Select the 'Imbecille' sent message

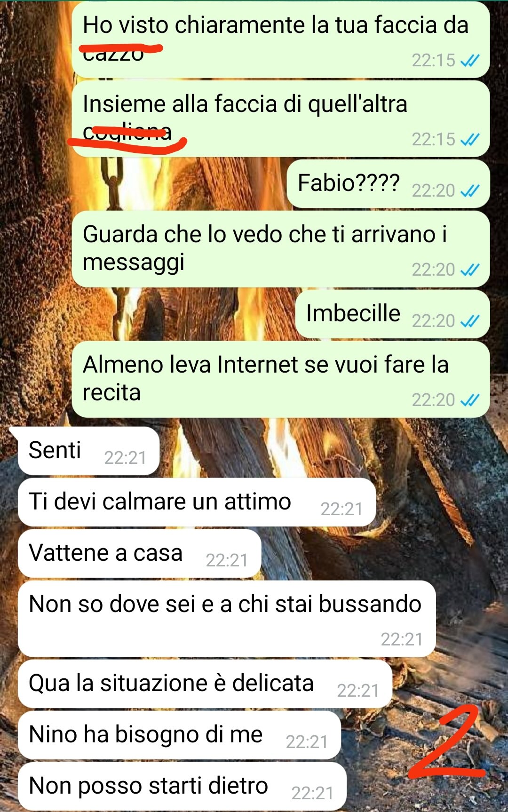[x=392, y=314]
